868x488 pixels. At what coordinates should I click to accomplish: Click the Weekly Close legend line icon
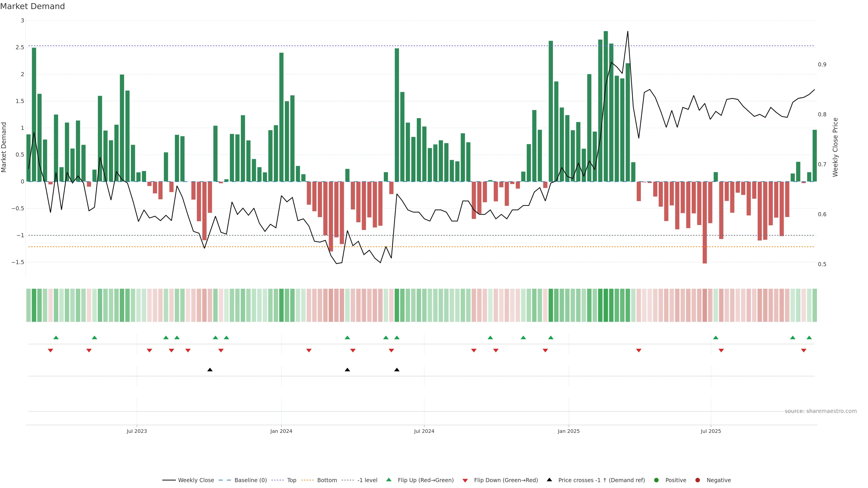169,480
